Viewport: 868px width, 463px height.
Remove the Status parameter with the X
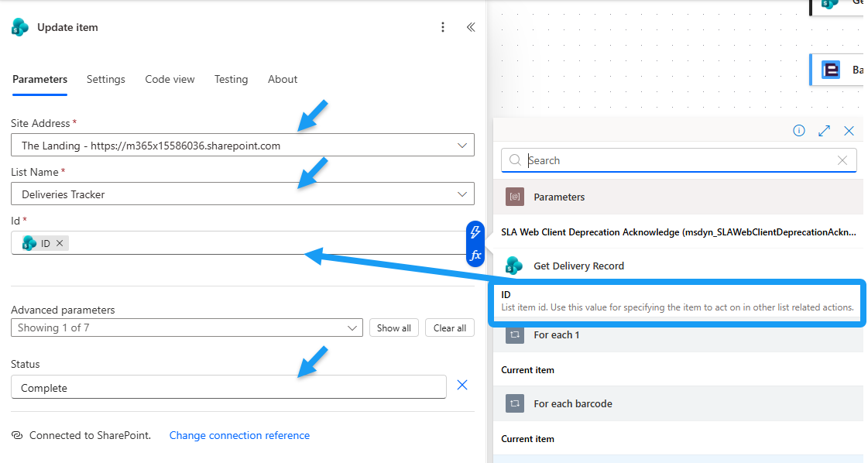tap(462, 385)
